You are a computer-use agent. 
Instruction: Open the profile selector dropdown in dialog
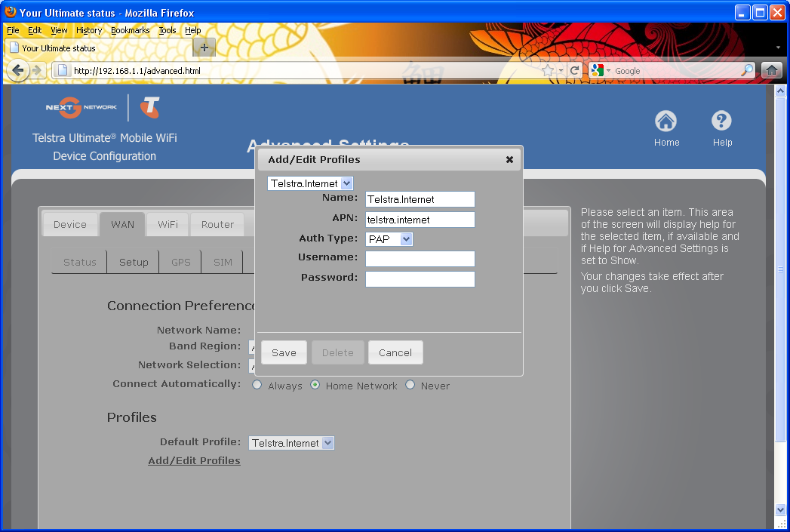[310, 183]
